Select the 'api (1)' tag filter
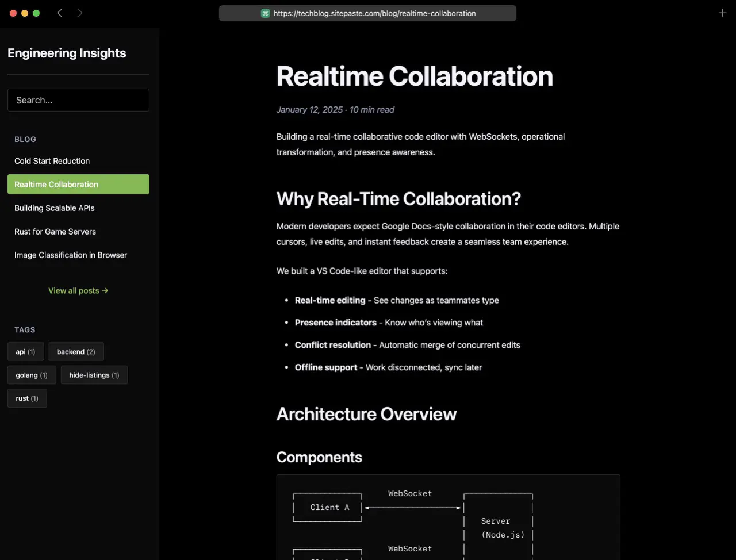 click(25, 351)
